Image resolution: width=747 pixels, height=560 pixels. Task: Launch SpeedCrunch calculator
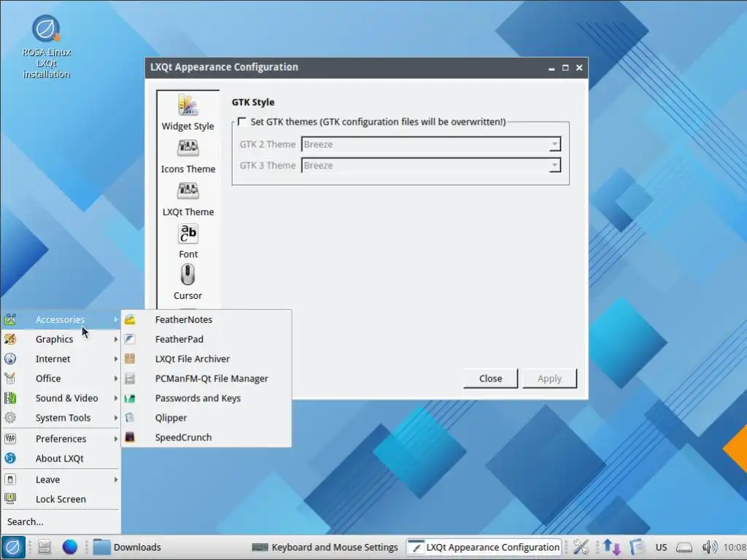206,437
